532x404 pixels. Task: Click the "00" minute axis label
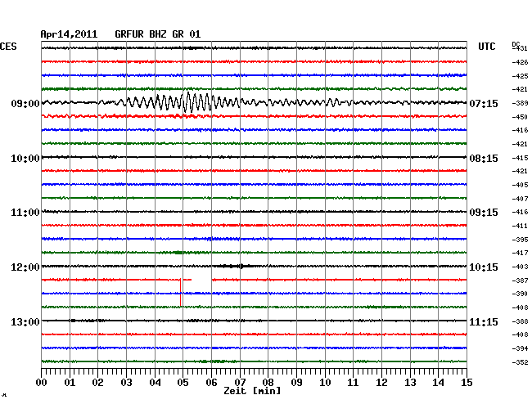coord(42,382)
